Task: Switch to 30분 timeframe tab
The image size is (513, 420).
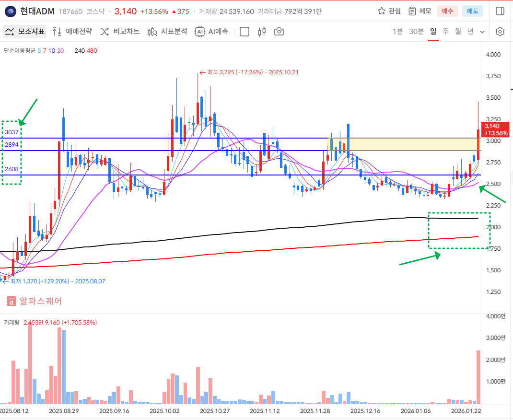Action: (416, 32)
